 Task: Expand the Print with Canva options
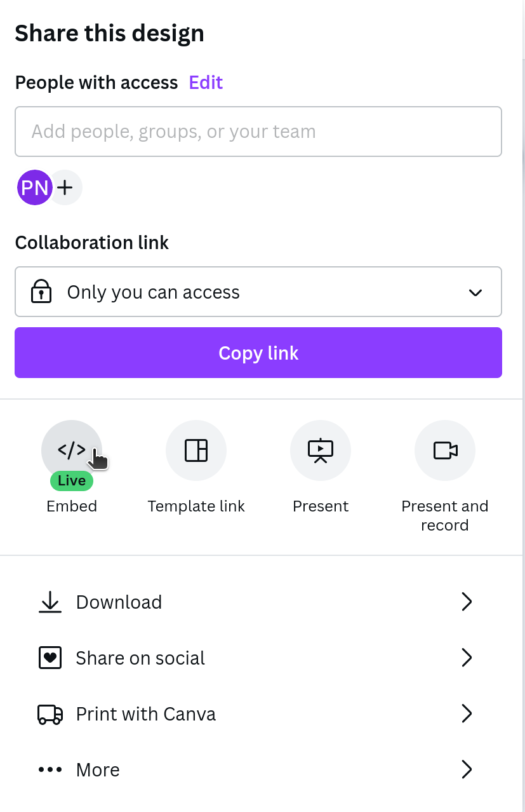(467, 714)
